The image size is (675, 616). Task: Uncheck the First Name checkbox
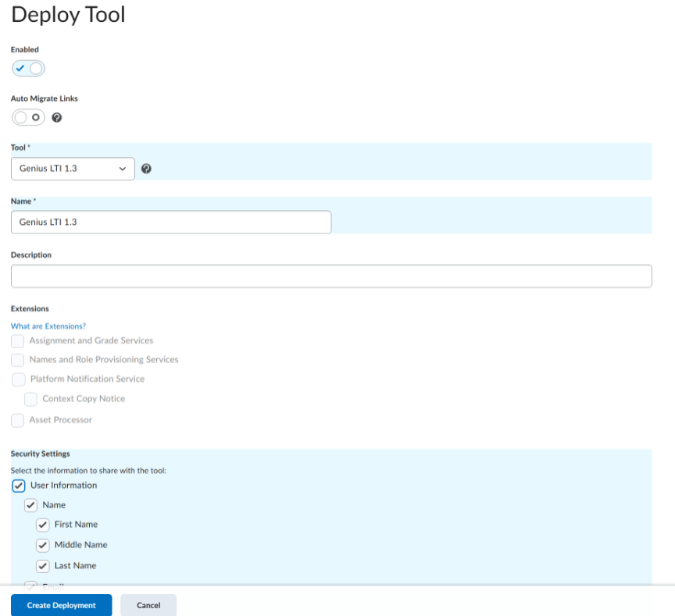[43, 525]
